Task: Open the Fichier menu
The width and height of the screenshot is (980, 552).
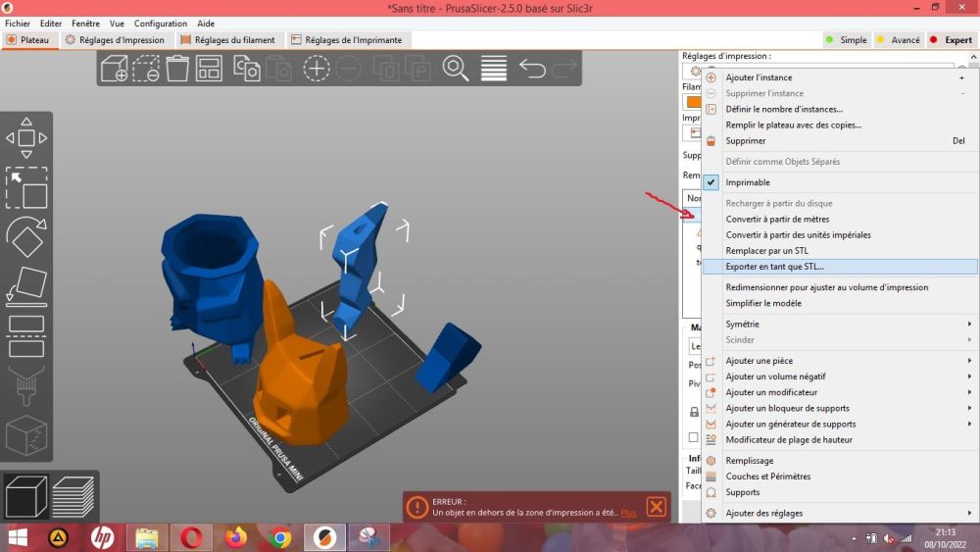Action: (18, 24)
